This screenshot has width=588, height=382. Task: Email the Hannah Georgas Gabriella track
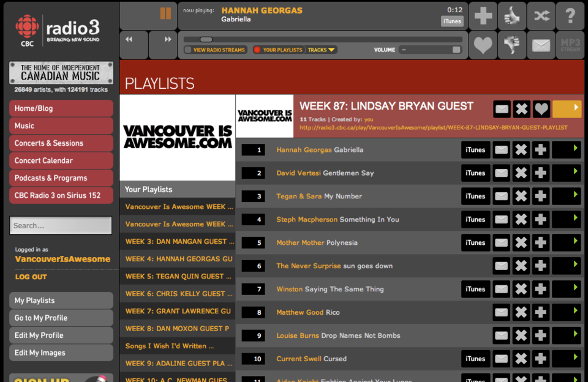point(502,150)
